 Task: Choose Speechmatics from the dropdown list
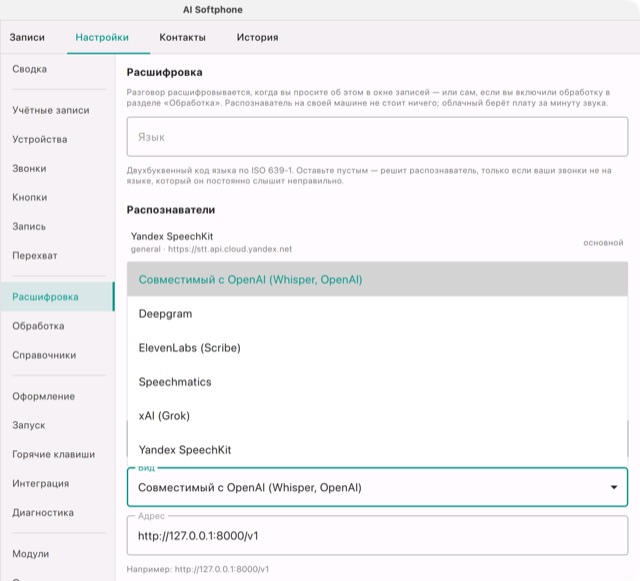click(377, 382)
